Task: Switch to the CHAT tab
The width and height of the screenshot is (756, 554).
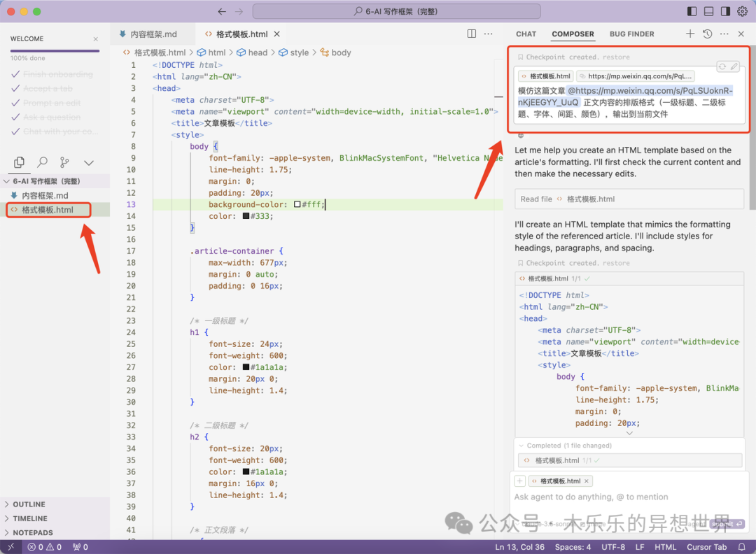Action: pyautogui.click(x=526, y=34)
